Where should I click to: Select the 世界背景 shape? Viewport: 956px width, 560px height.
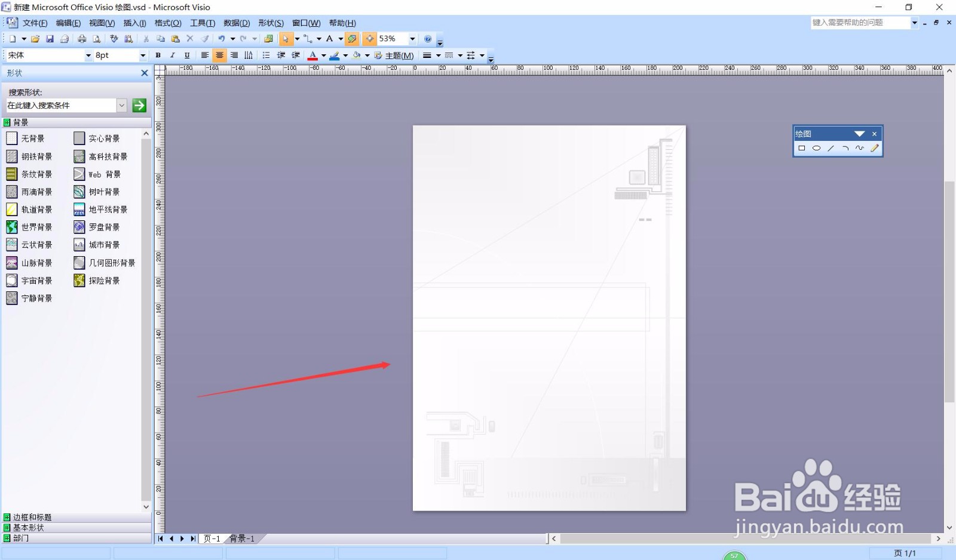[x=29, y=227]
